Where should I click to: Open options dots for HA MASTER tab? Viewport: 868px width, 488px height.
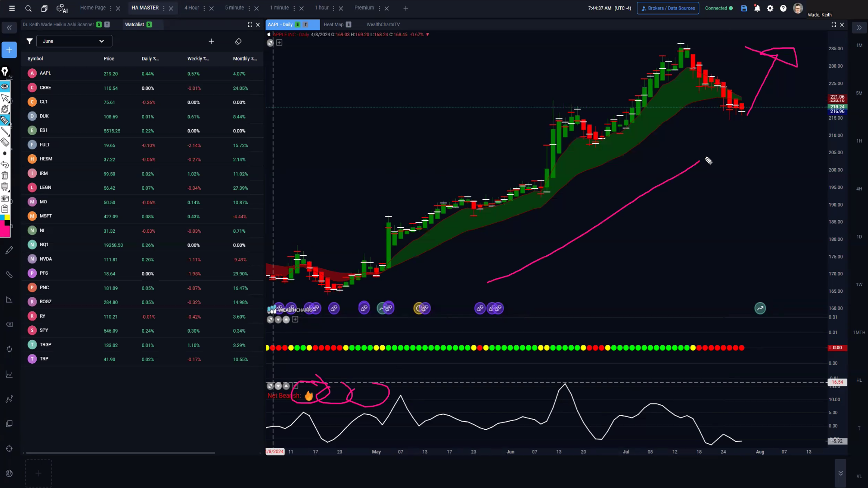click(164, 8)
